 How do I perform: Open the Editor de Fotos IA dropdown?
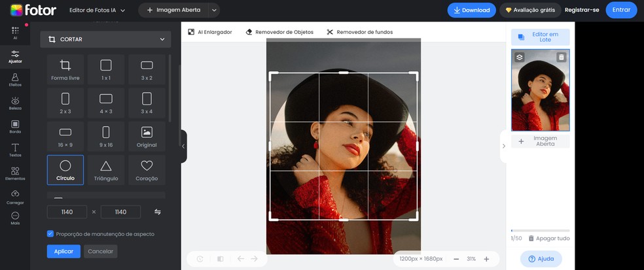98,10
